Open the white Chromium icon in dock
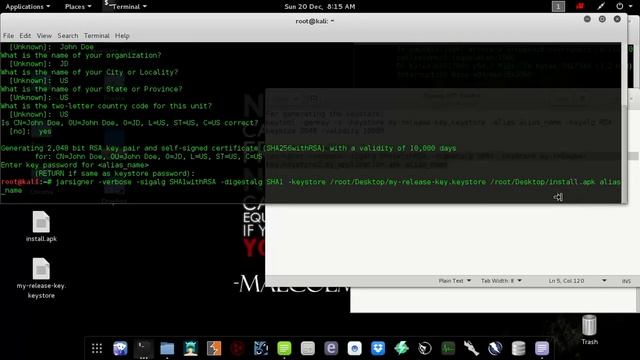 tap(355, 348)
